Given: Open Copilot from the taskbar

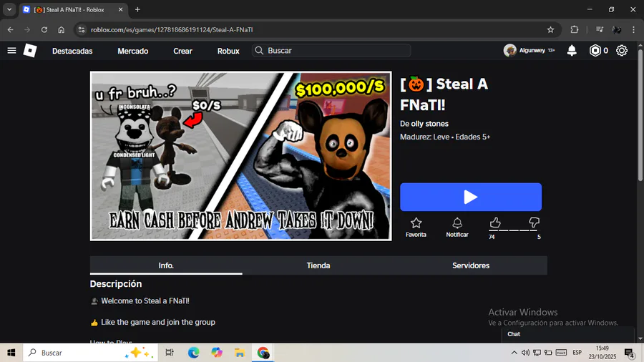Looking at the screenshot, I should point(216,353).
